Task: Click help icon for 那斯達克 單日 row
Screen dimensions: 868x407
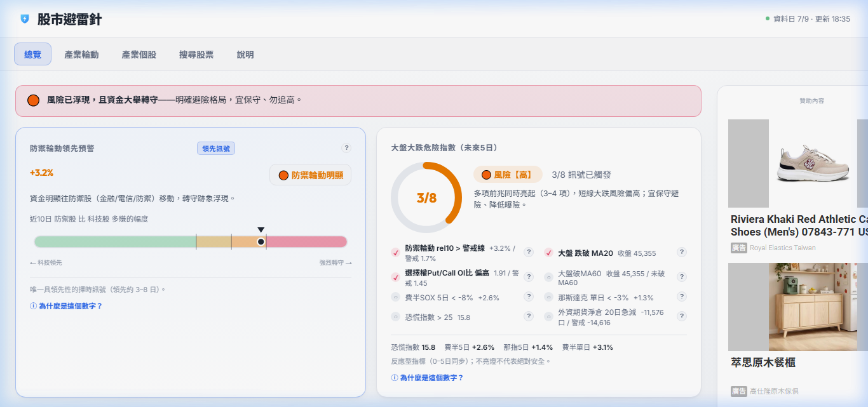Action: pos(682,297)
